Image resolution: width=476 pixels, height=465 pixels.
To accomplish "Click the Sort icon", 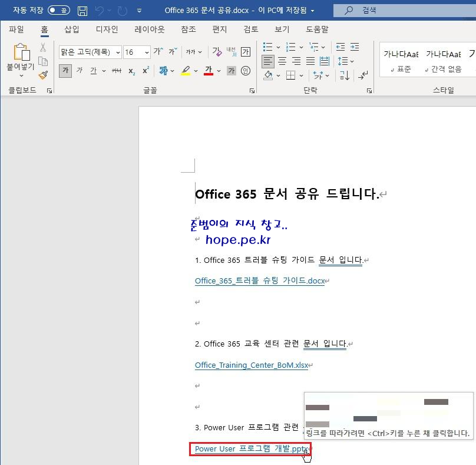I will pos(345,75).
